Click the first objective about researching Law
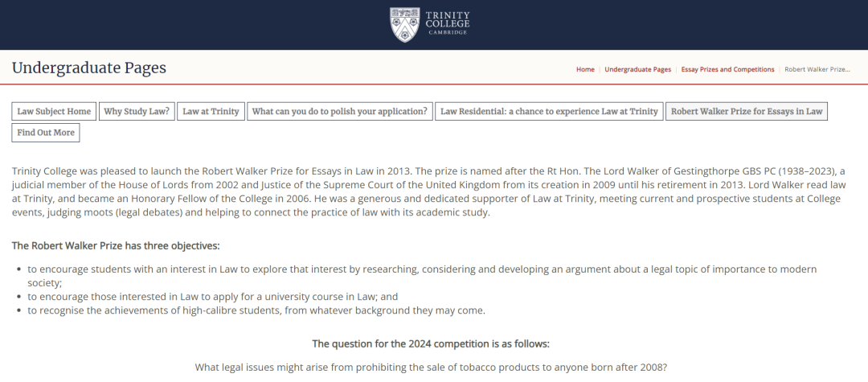Viewport: 868px width, 382px height. (x=421, y=269)
